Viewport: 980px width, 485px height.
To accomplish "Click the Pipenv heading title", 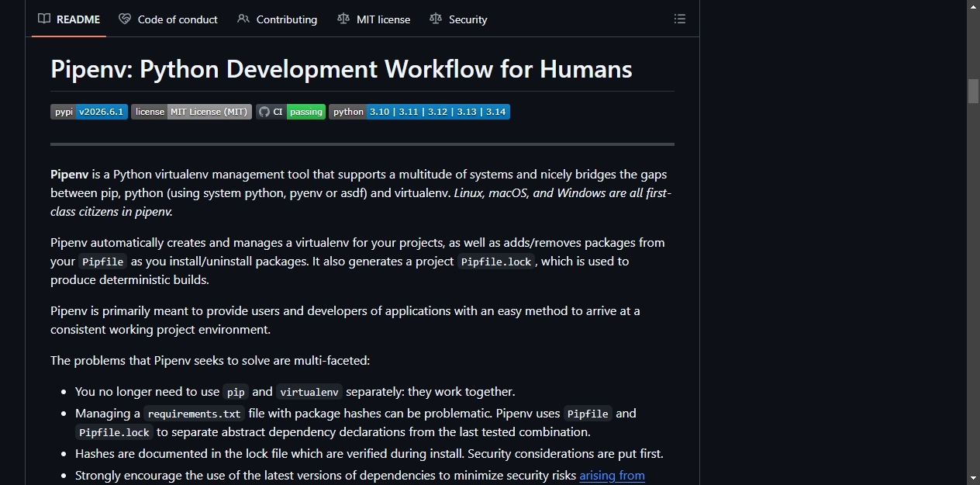I will 341,69.
